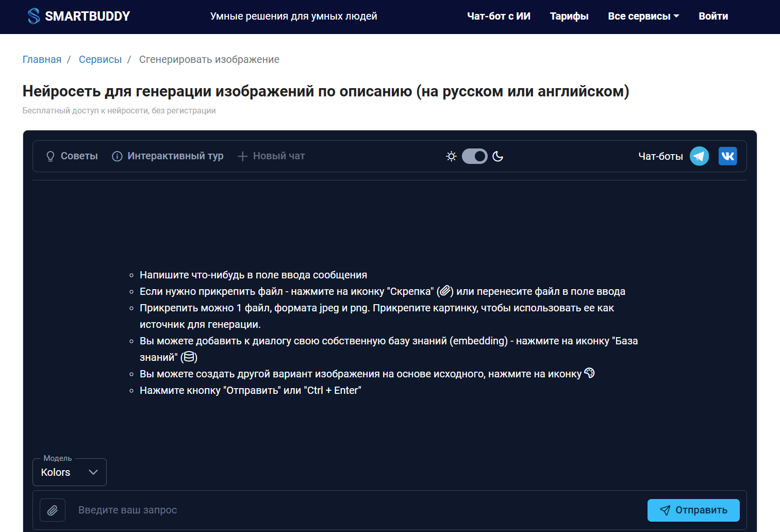The width and height of the screenshot is (780, 532).
Task: Click the Отправить send button
Action: pos(693,510)
